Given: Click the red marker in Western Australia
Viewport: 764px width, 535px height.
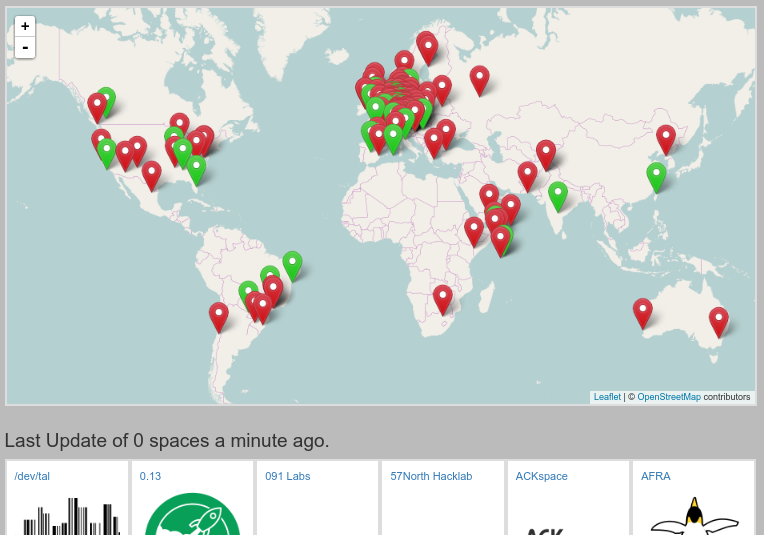Looking at the screenshot, I should tap(643, 313).
